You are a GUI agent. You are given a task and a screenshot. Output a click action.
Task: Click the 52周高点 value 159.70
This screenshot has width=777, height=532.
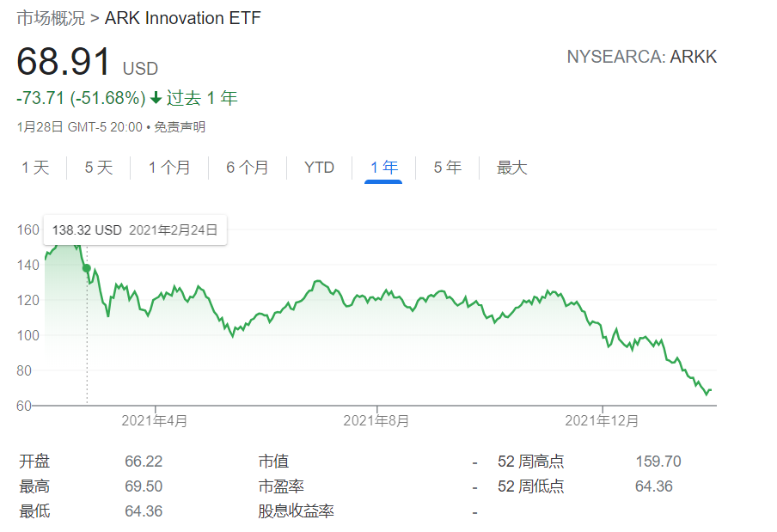[660, 461]
